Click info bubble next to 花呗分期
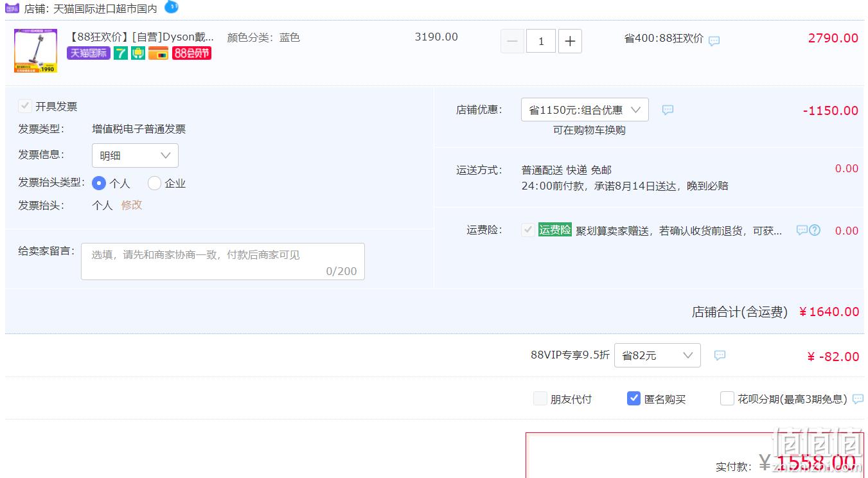 point(858,399)
